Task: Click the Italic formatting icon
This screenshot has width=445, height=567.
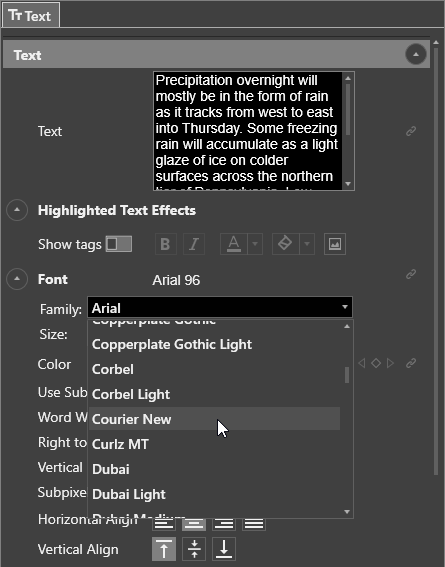Action: (194, 244)
